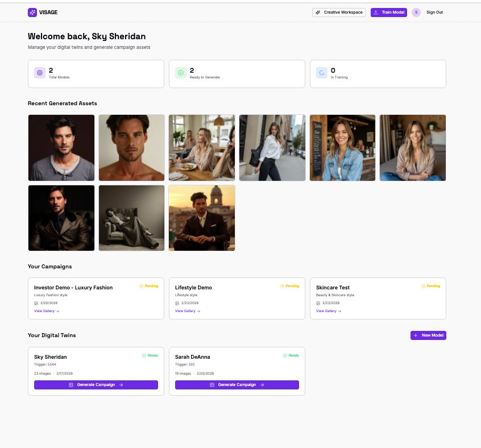Open the woman walking on street thumbnail
Image resolution: width=481 pixels, height=448 pixels.
tap(272, 148)
